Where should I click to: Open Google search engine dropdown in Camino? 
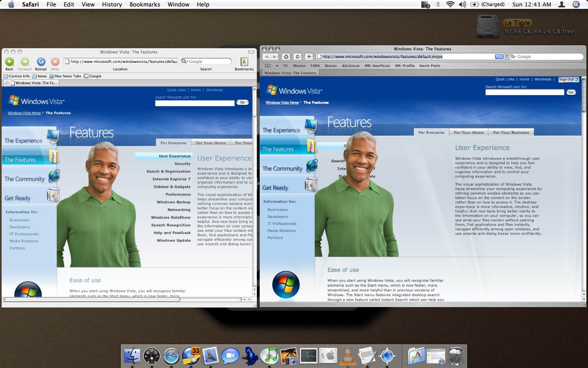pos(185,61)
